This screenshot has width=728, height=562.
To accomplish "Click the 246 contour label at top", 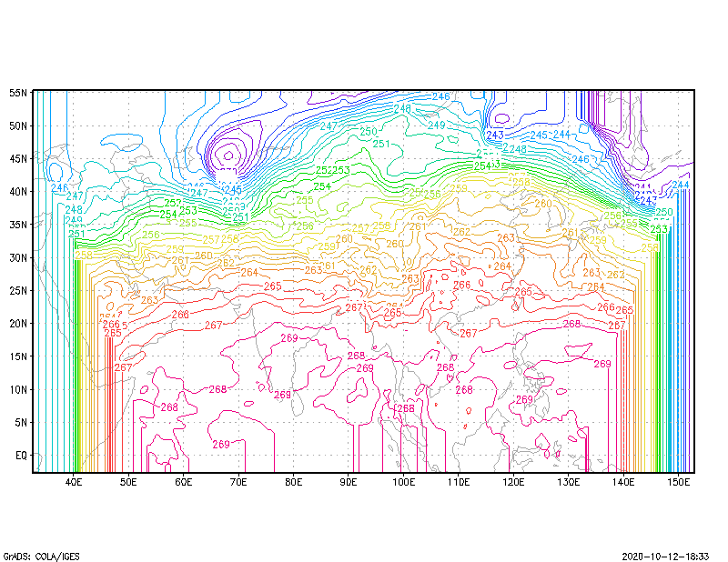I will click(x=440, y=96).
